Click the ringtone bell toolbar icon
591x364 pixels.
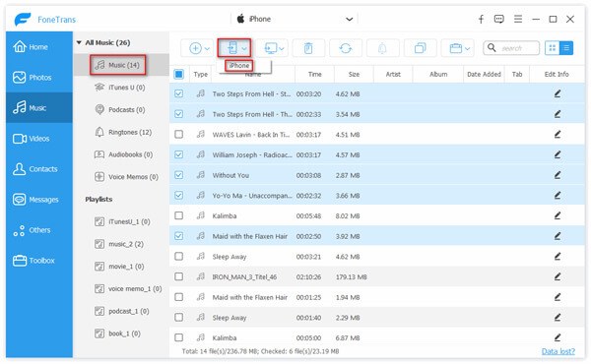click(382, 48)
